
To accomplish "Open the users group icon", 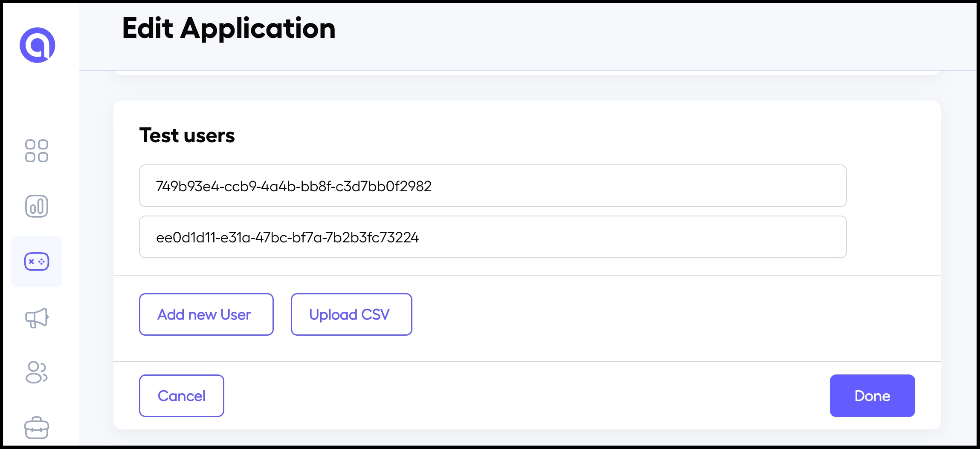I will [37, 372].
